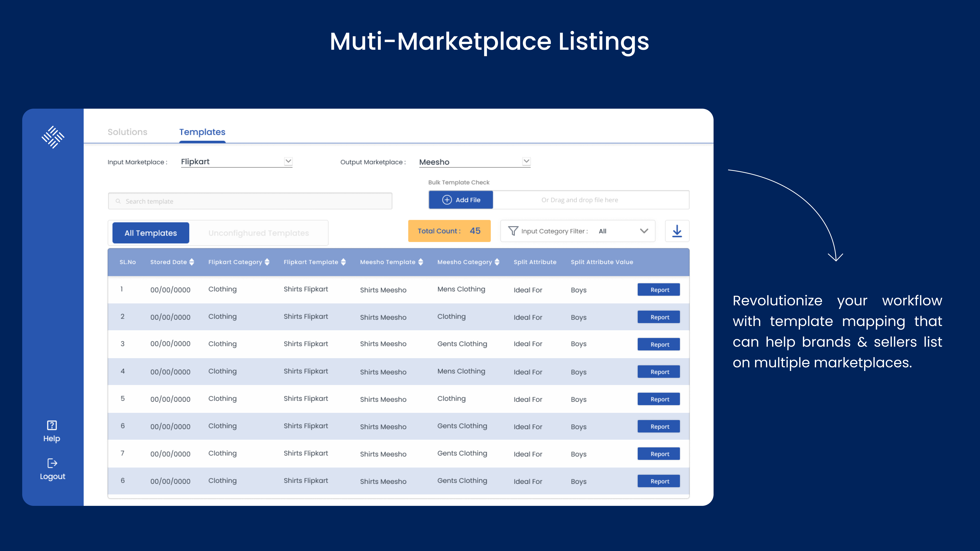Download the templates list
This screenshot has width=980, height=551.
pos(677,231)
